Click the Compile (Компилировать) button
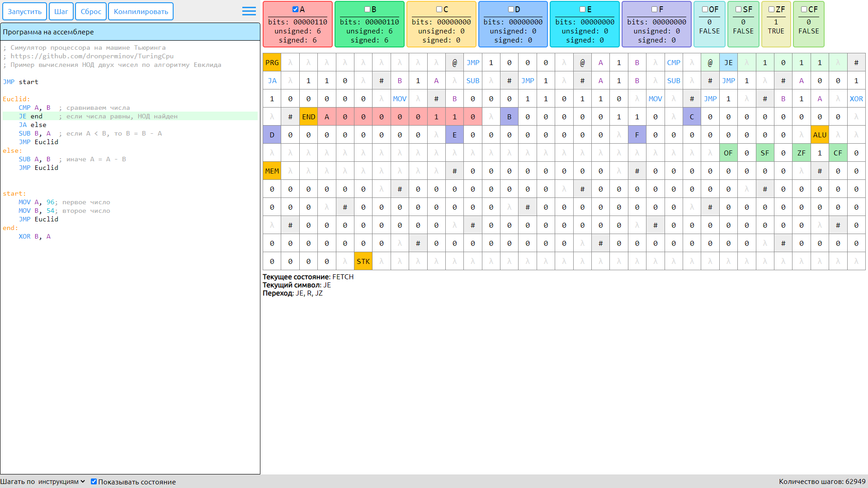 click(x=141, y=12)
